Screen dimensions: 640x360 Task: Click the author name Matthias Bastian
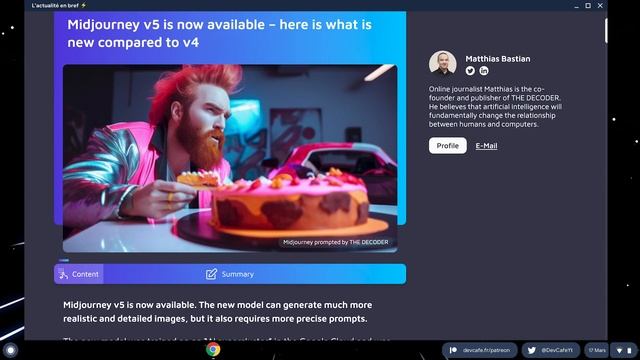(x=498, y=59)
